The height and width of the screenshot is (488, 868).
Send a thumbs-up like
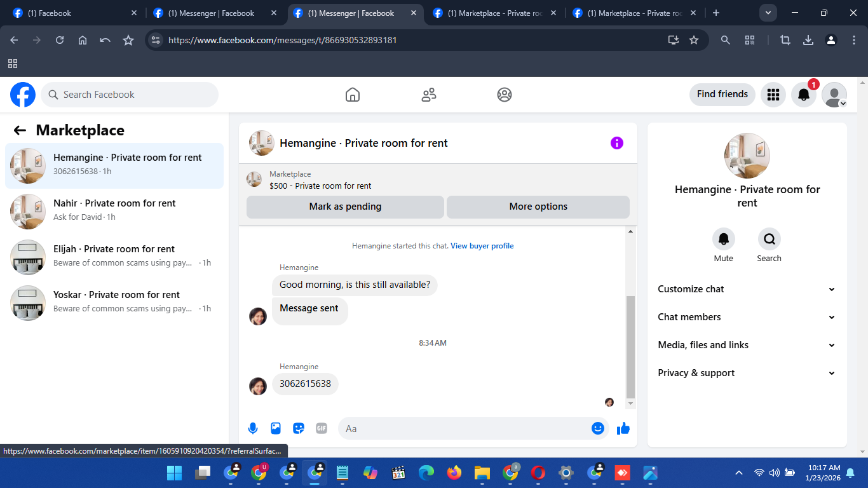point(623,428)
